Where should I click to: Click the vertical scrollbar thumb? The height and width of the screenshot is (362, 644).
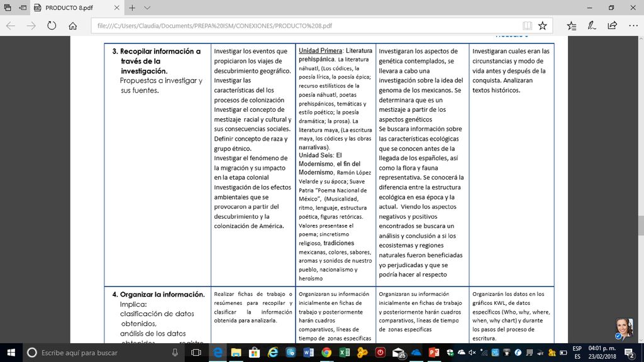coord(641,225)
